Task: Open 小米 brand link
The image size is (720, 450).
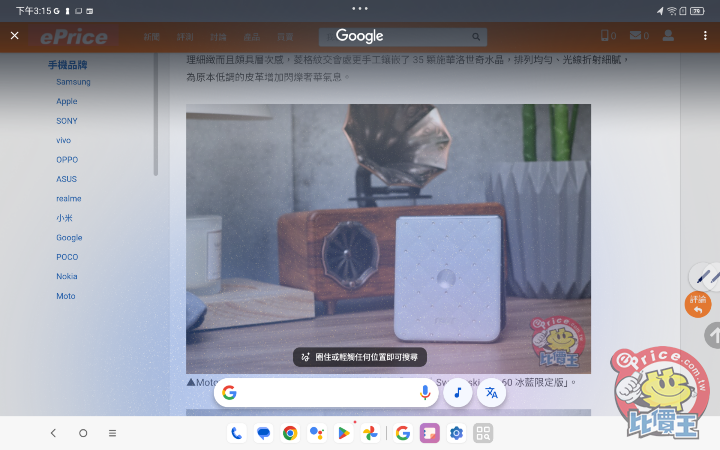Action: pos(64,218)
